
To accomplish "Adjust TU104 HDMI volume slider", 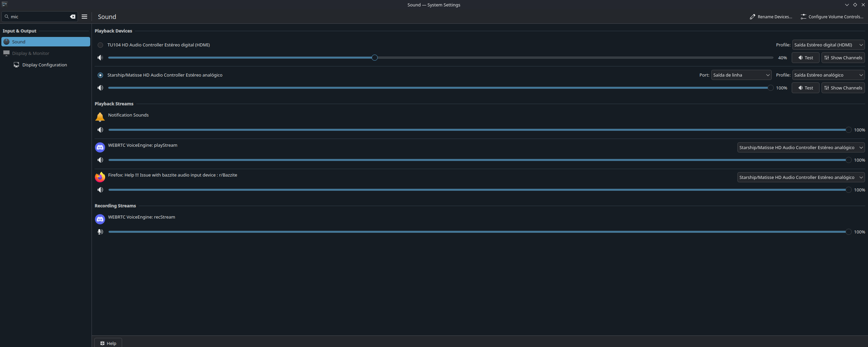I will point(441,58).
